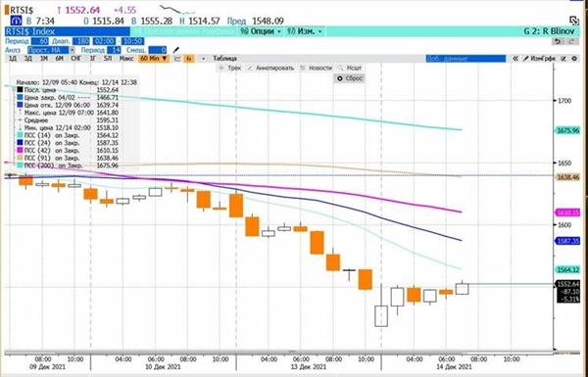Click the 1638.46 axis price label

[567, 177]
